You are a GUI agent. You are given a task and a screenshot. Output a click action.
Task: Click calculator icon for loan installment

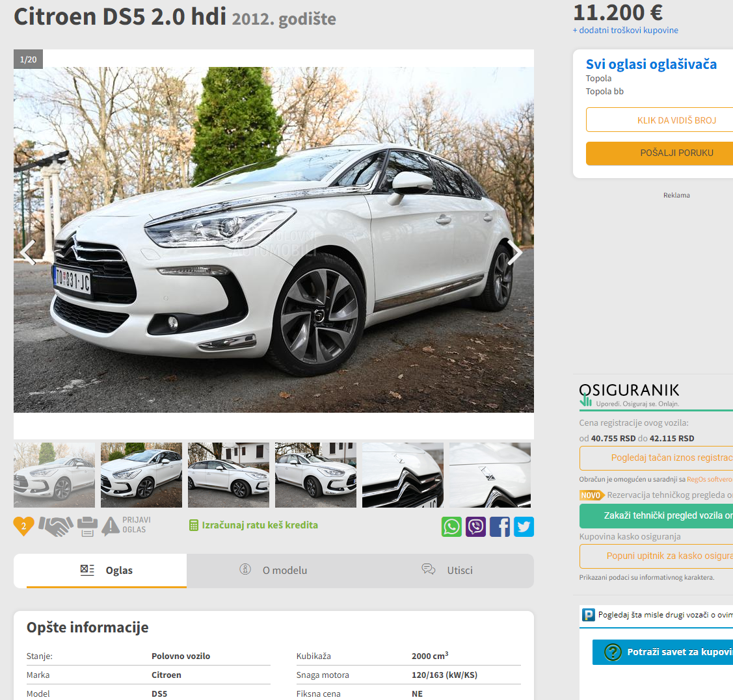pos(194,525)
